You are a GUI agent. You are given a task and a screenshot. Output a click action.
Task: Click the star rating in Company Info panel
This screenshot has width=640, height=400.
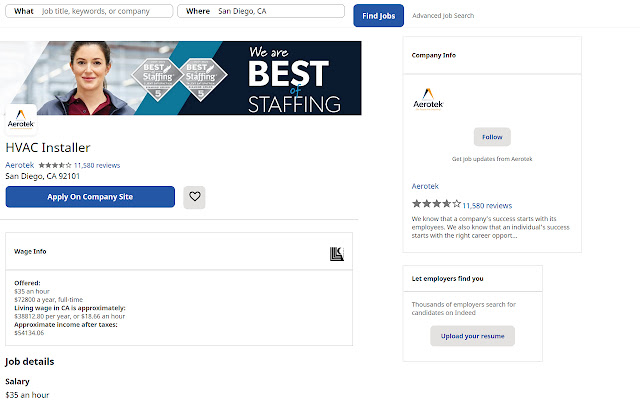436,203
